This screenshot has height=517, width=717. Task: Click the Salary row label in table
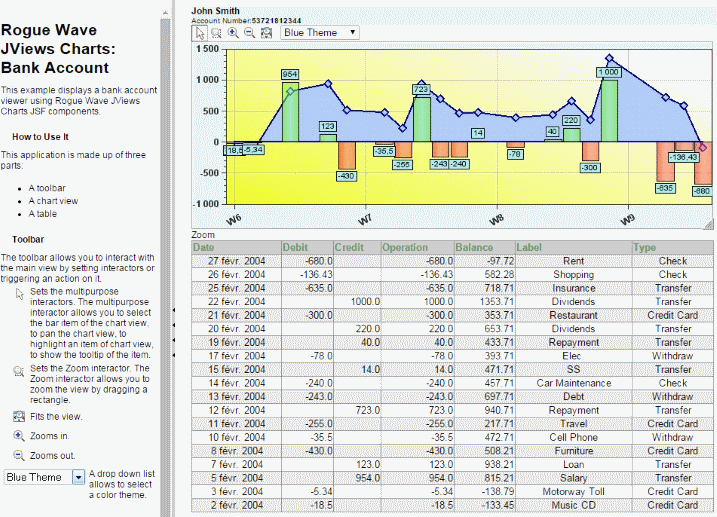point(573,478)
